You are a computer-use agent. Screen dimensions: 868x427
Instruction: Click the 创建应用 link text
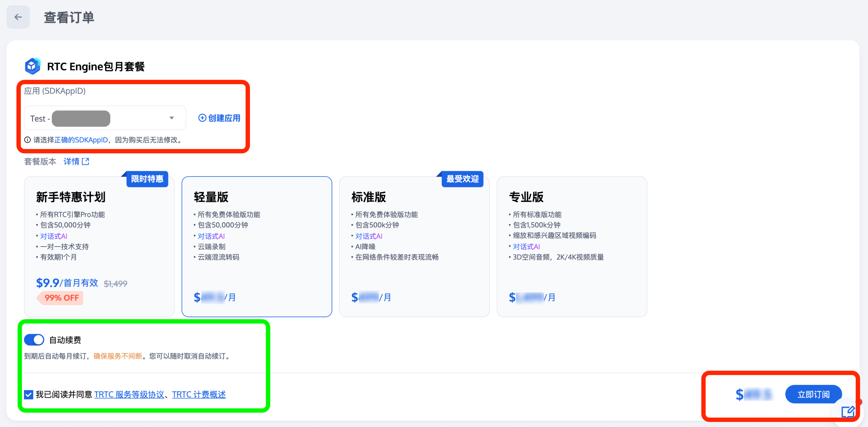click(224, 118)
